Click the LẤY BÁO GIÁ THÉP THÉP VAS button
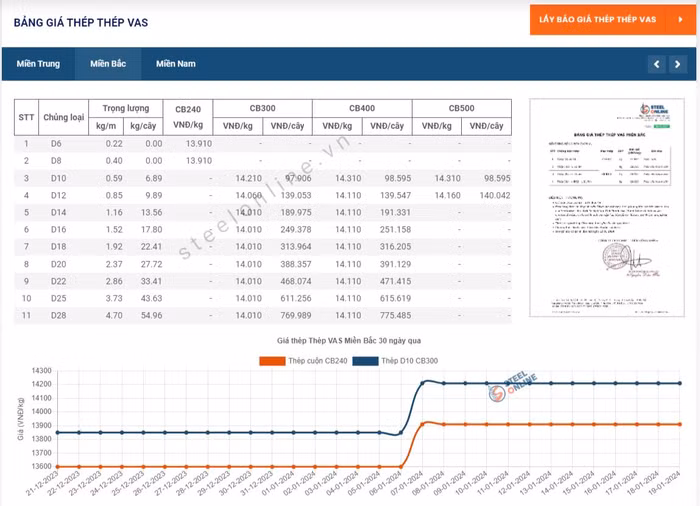 612,20
